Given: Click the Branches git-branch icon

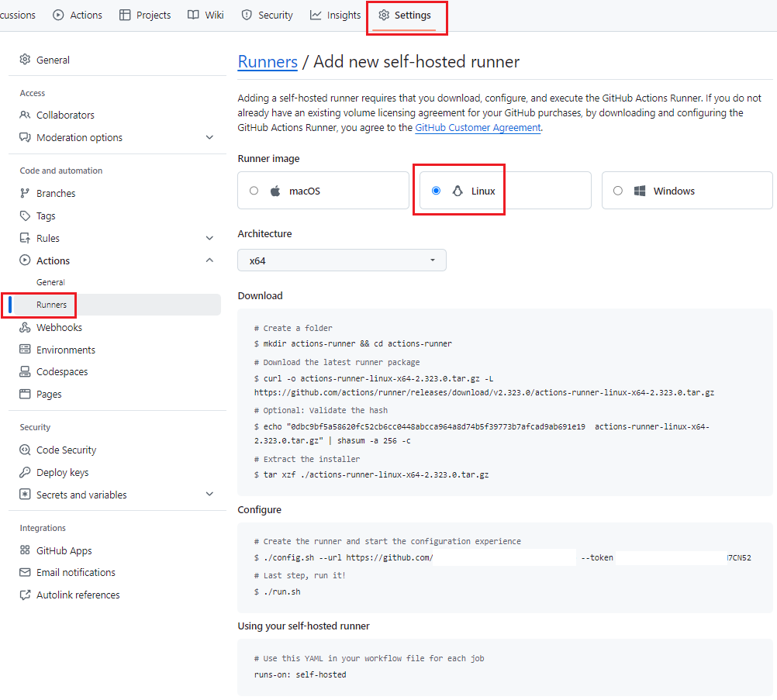Looking at the screenshot, I should [x=25, y=193].
